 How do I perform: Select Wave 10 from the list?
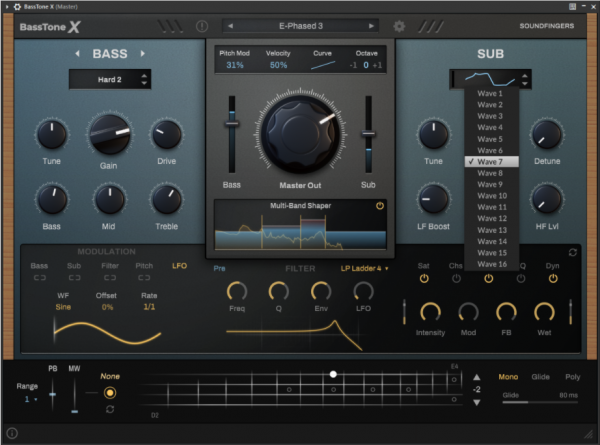click(492, 196)
